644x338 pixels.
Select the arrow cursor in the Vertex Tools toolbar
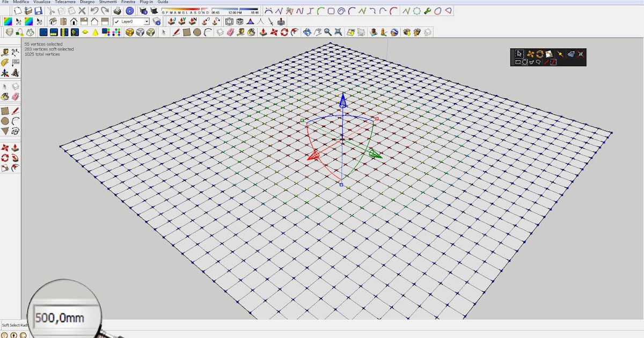pyautogui.click(x=519, y=53)
